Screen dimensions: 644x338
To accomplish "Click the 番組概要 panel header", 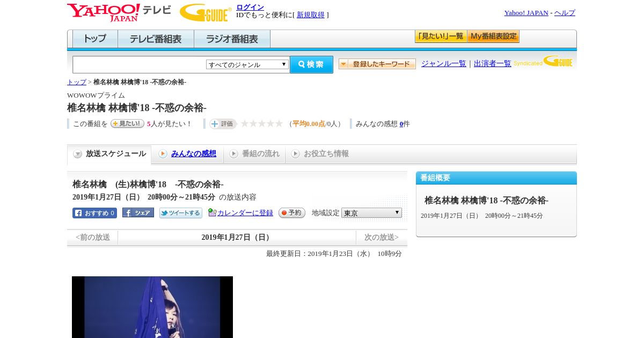I will (x=496, y=178).
